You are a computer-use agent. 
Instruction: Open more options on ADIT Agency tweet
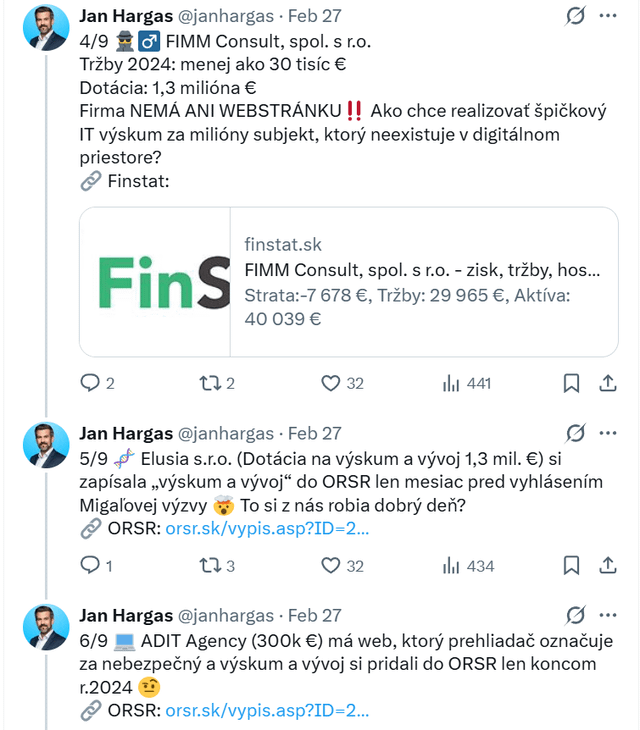pos(607,615)
